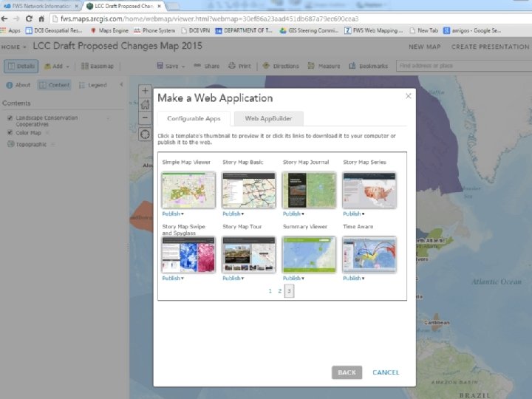Screen dimensions: 532x399
Task: Preview the Story Map Tour thumbnail
Action: point(249,254)
